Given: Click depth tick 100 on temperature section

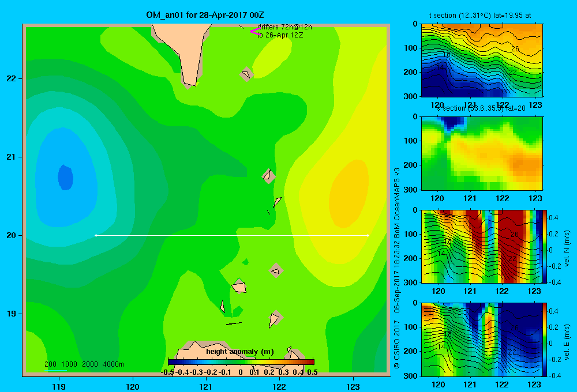Looking at the screenshot, I should (411, 48).
